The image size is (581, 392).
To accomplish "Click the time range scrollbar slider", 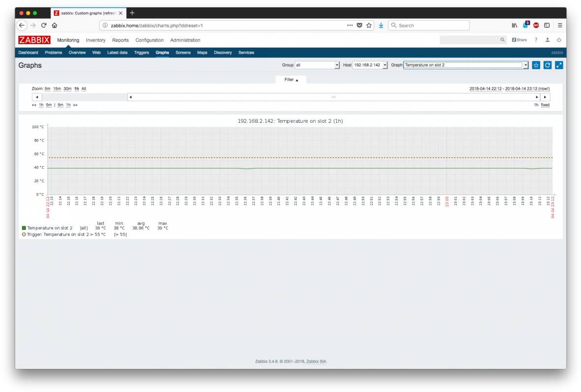I will tap(333, 97).
